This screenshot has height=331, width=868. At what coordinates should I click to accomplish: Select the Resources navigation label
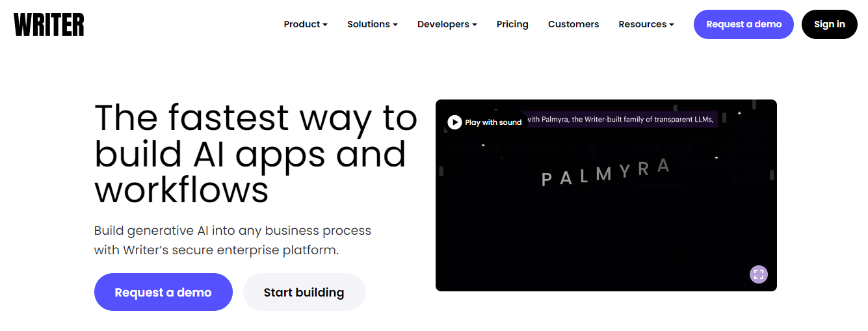tap(642, 24)
